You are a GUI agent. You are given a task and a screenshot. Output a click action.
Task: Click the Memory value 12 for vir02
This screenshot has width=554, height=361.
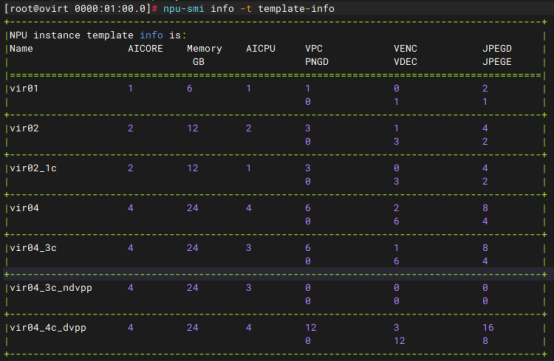point(193,128)
